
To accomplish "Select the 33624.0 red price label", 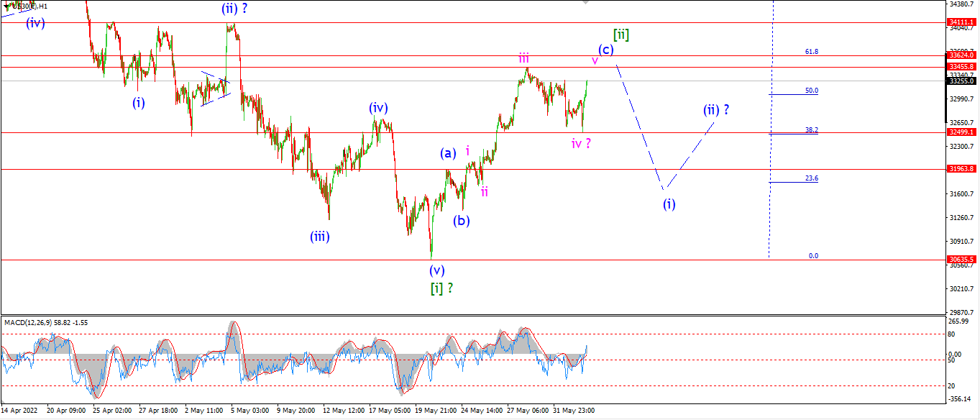I will 962,55.
